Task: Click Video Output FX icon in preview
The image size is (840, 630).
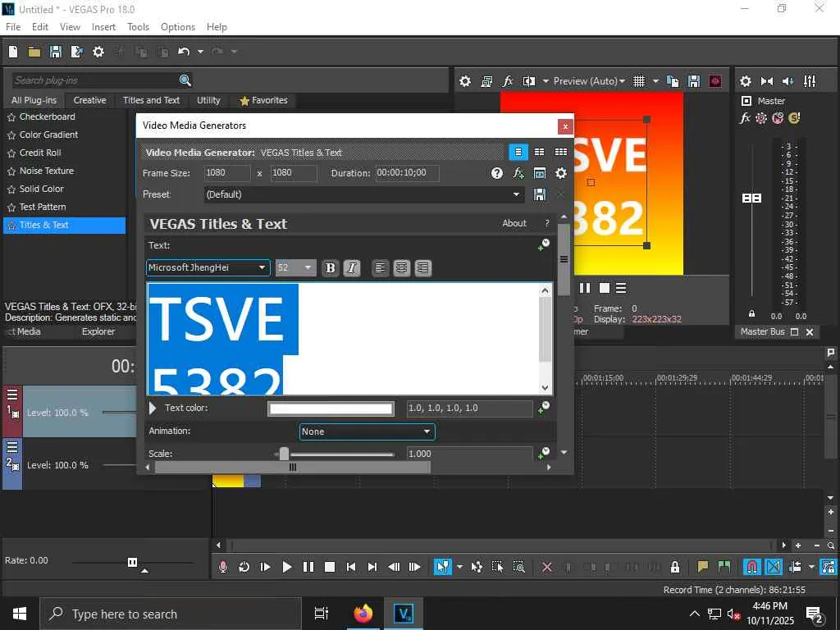Action: [507, 81]
